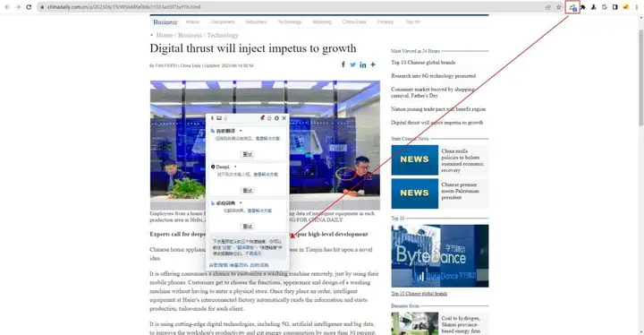Screen dimensions: 644x335
Task: Click the yellow avatar icon in toolbar
Action: click(625, 7)
